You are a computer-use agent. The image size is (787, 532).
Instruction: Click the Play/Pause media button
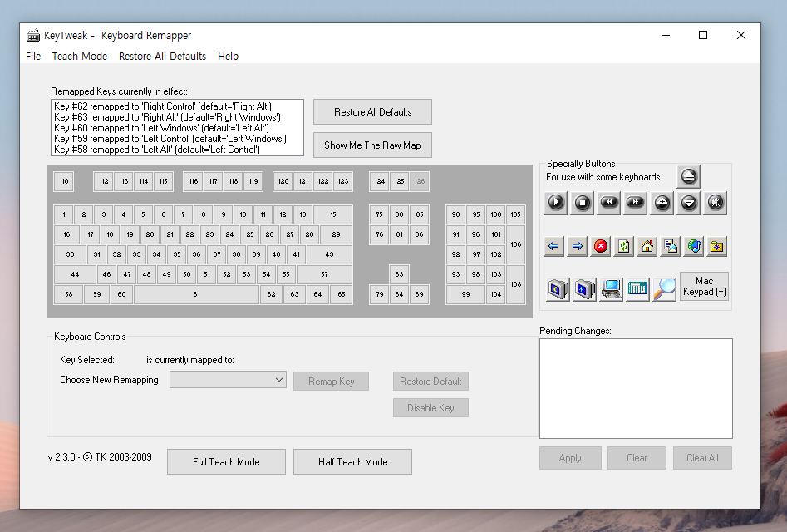(x=556, y=203)
